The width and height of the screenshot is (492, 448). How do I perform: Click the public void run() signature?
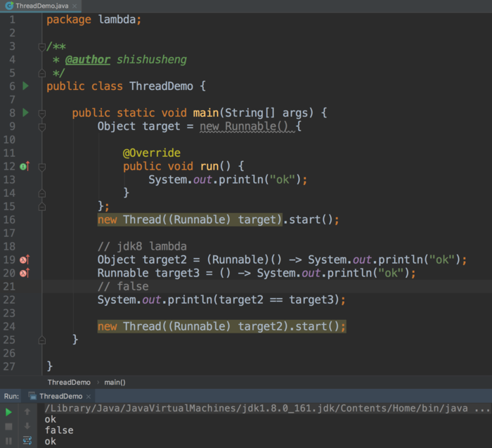pos(183,166)
